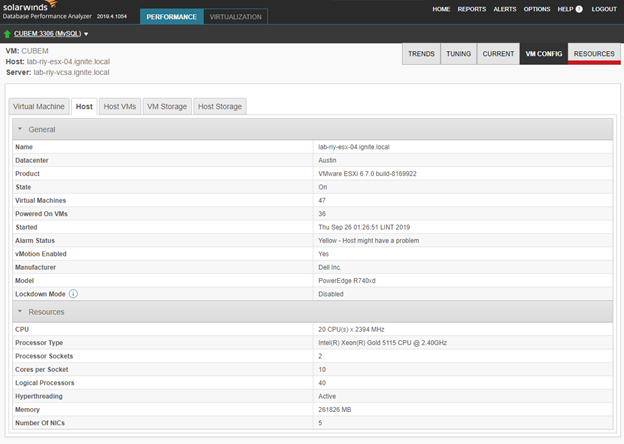624x444 pixels.
Task: Click the Processor Sockets value 2
Action: pos(320,356)
